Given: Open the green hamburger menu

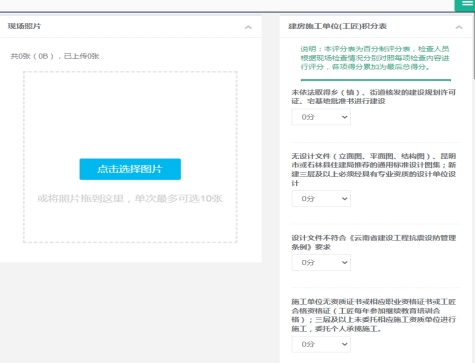Looking at the screenshot, I should (x=465, y=5).
